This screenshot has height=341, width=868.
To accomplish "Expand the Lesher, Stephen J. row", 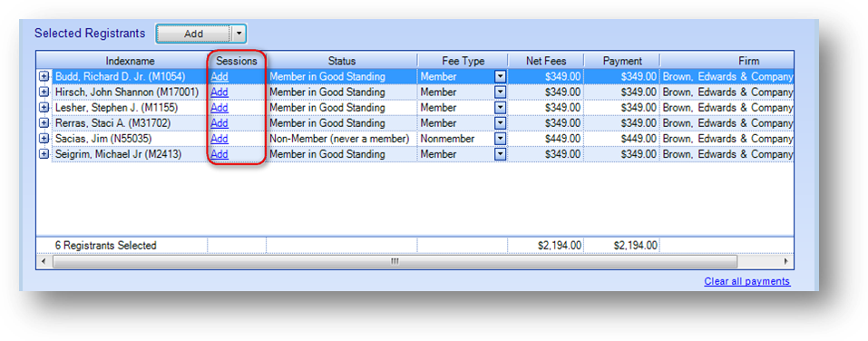I will 44,107.
